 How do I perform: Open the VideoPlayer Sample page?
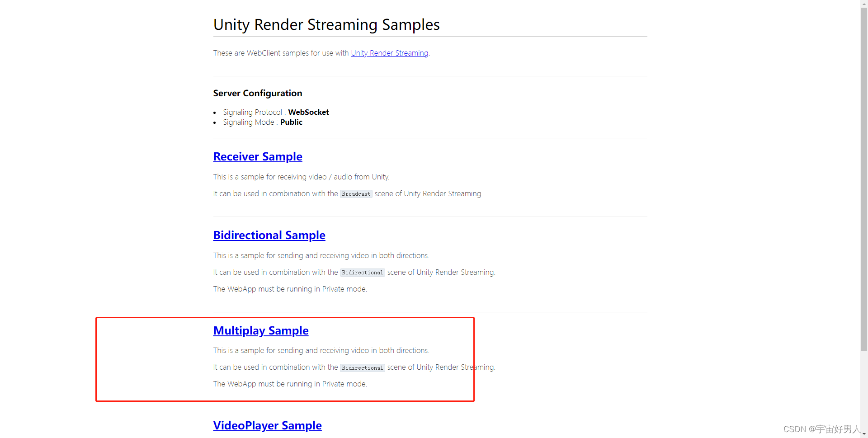267,425
